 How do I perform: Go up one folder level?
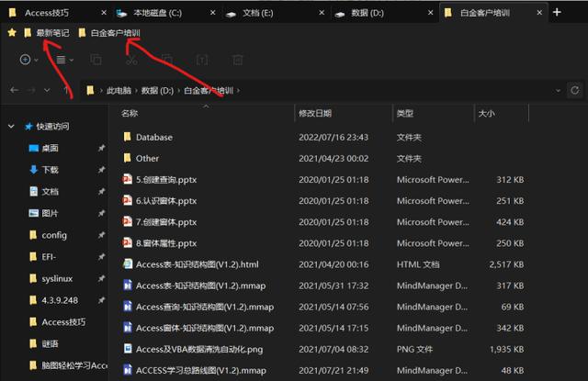65,90
